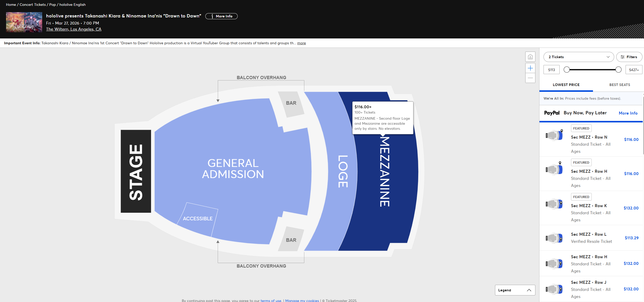644x302 pixels.
Task: Click the map reset home icon
Action: coord(530,57)
